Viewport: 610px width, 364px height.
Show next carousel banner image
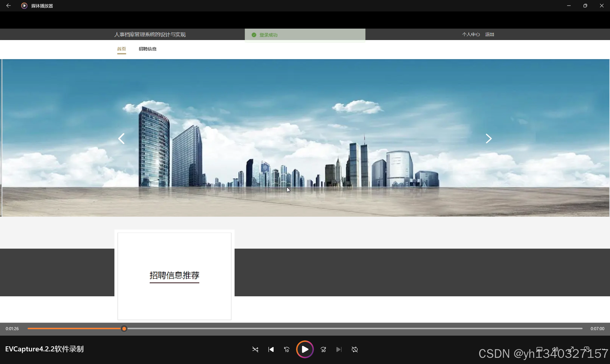click(x=489, y=138)
